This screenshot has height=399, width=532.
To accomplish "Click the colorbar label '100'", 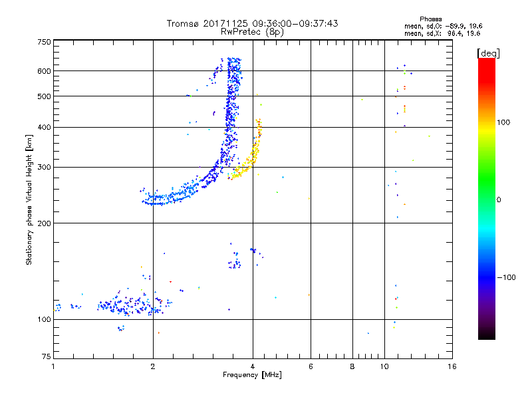I will click(503, 122).
